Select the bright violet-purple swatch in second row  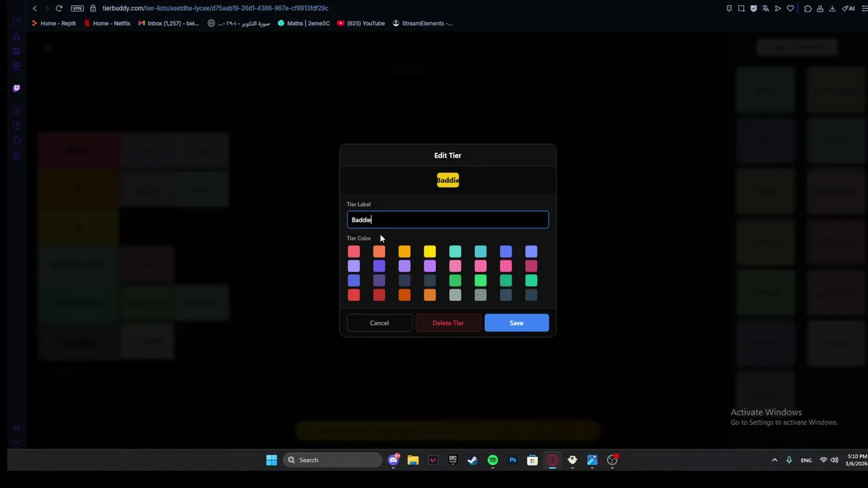[x=430, y=266]
